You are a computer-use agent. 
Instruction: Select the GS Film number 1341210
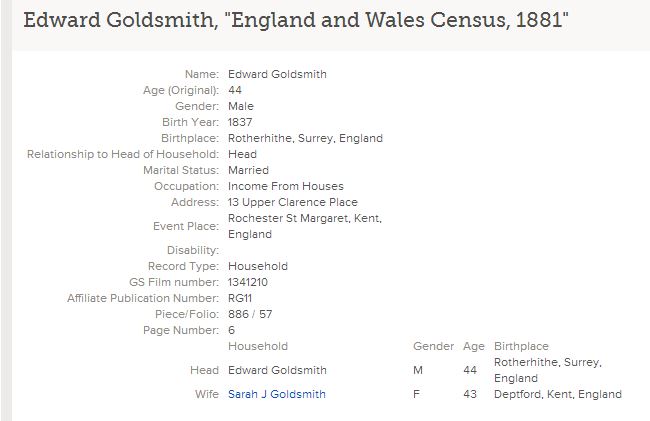[x=248, y=282]
